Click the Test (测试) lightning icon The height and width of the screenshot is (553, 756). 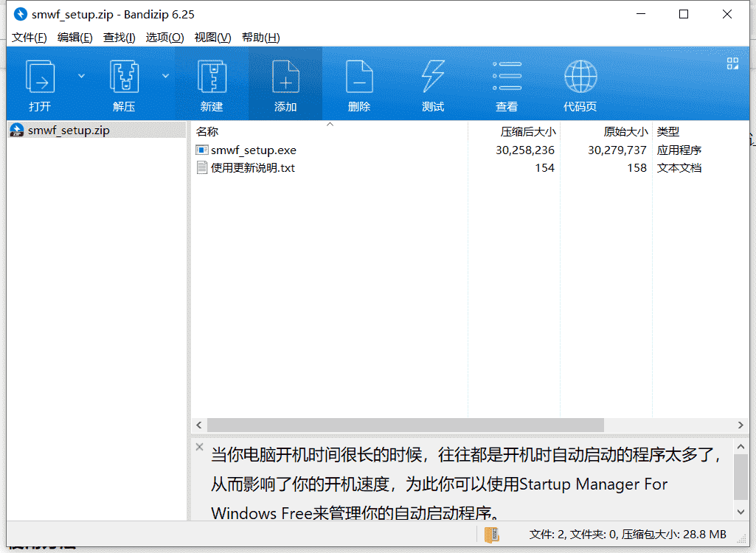(x=433, y=76)
